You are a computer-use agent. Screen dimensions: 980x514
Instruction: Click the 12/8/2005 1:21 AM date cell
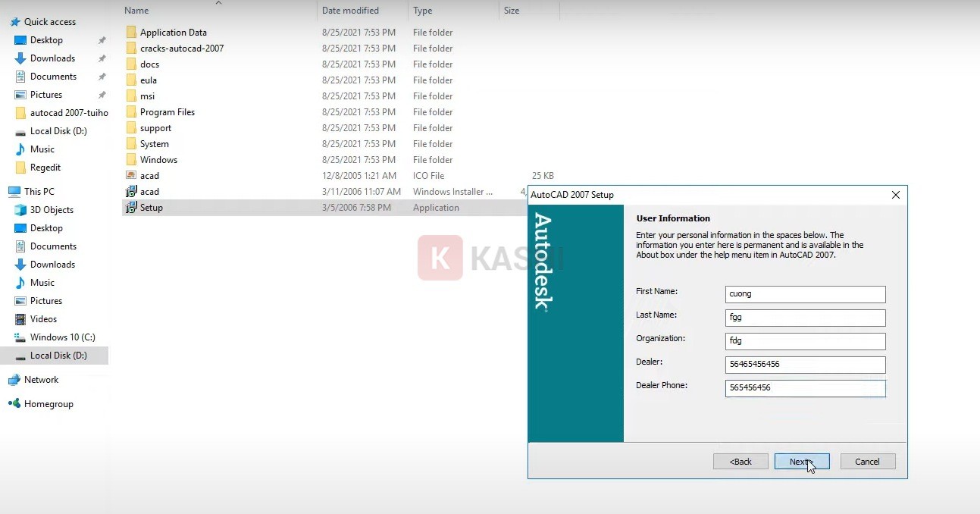[x=359, y=176]
